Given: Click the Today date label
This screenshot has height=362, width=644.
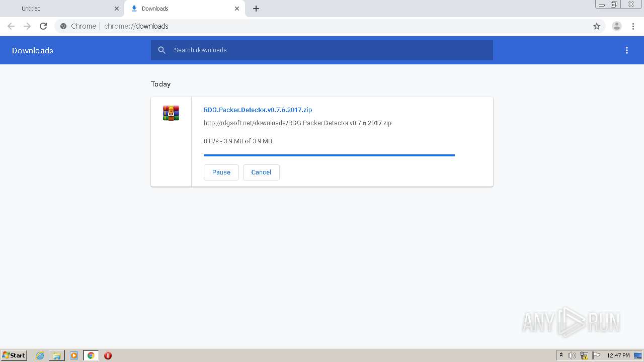Looking at the screenshot, I should pos(161,84).
